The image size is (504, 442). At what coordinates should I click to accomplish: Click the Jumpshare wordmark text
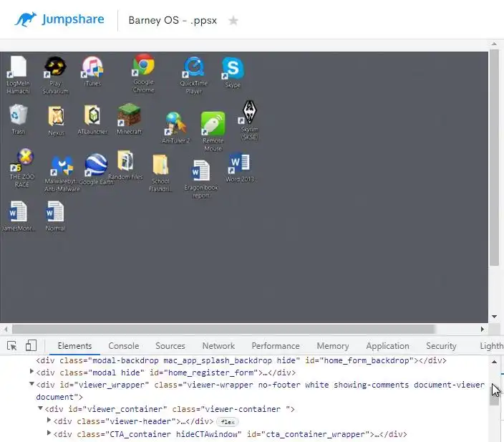[x=73, y=19]
